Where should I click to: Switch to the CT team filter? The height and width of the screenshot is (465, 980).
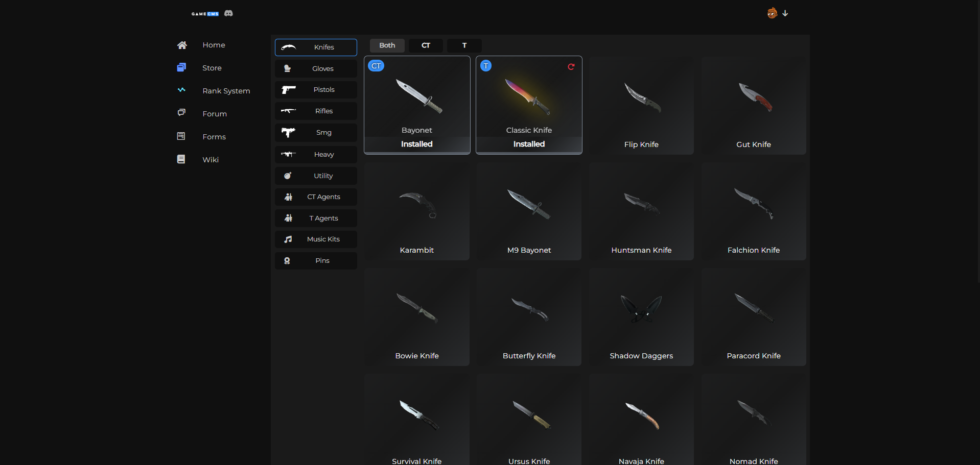tap(426, 45)
